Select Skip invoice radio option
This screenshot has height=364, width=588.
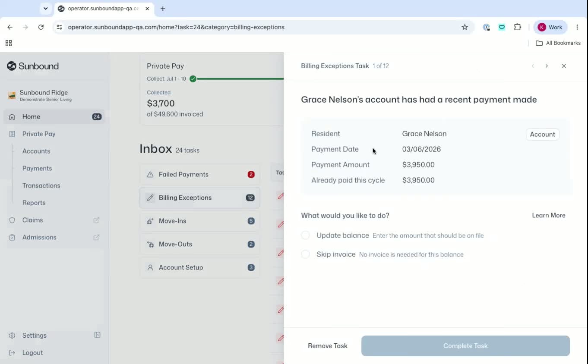tap(306, 254)
